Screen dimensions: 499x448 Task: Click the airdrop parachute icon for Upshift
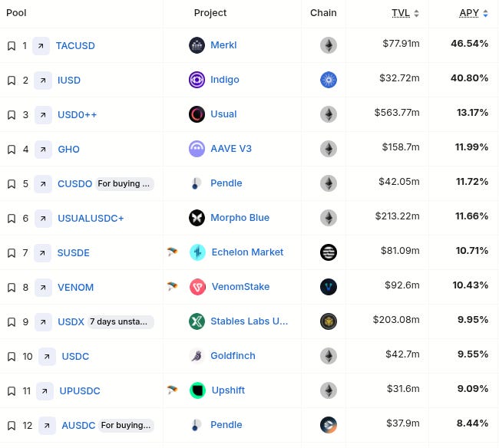point(172,390)
